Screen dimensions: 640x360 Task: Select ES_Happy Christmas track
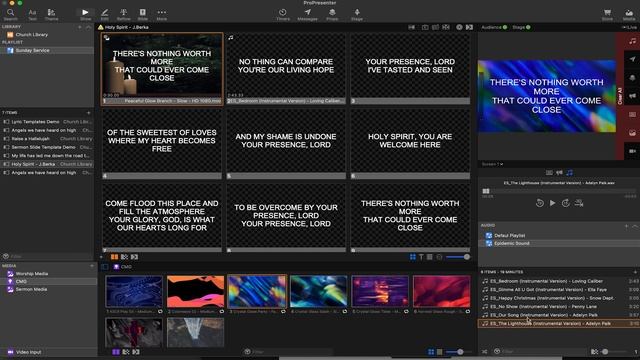[559, 298]
